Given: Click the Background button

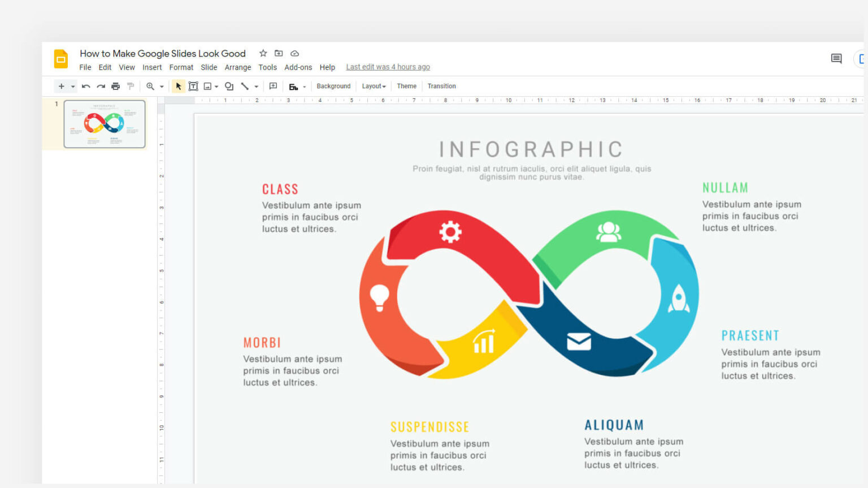Looking at the screenshot, I should (x=333, y=86).
